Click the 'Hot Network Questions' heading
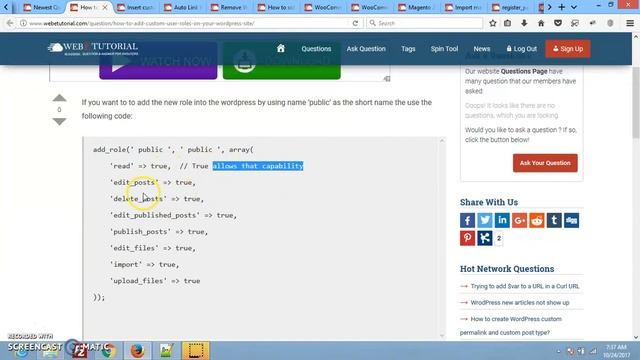 (x=507, y=269)
